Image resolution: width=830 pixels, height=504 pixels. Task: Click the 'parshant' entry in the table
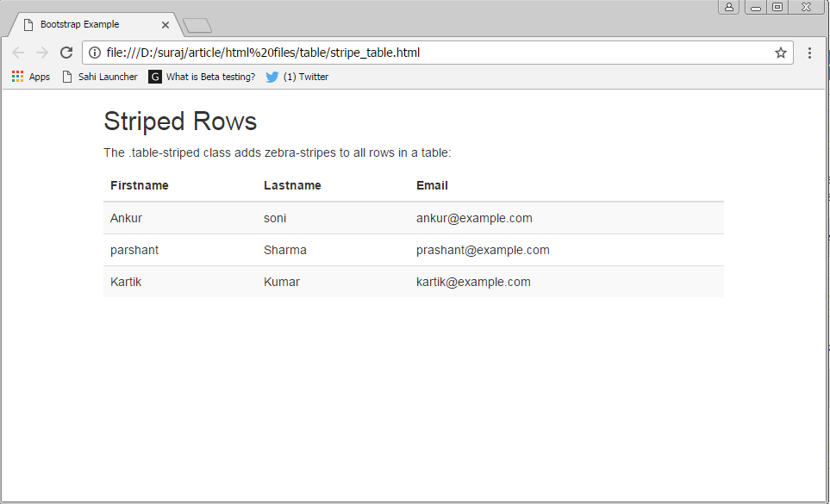tap(134, 250)
